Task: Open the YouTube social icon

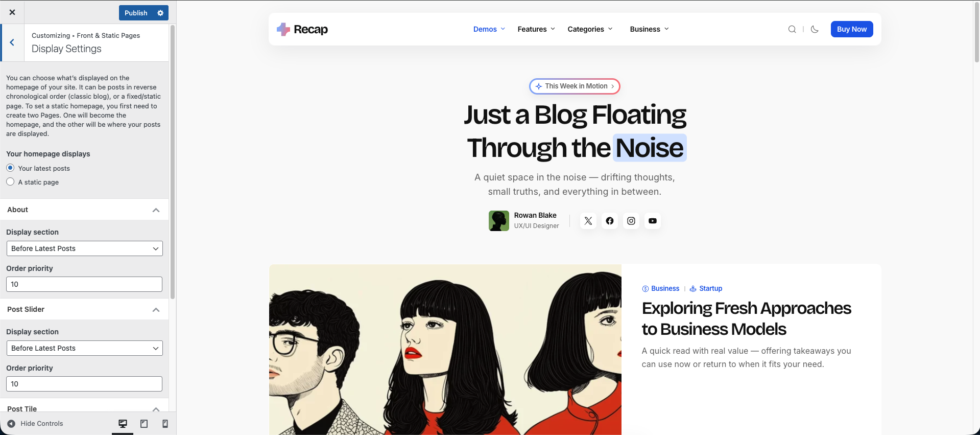Action: [653, 221]
